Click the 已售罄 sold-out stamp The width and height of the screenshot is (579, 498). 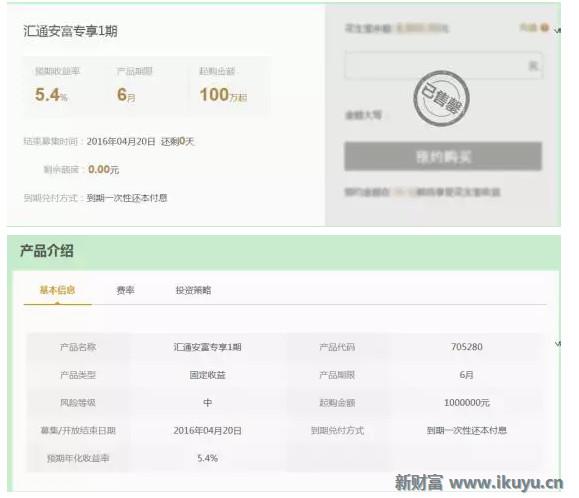(x=441, y=98)
